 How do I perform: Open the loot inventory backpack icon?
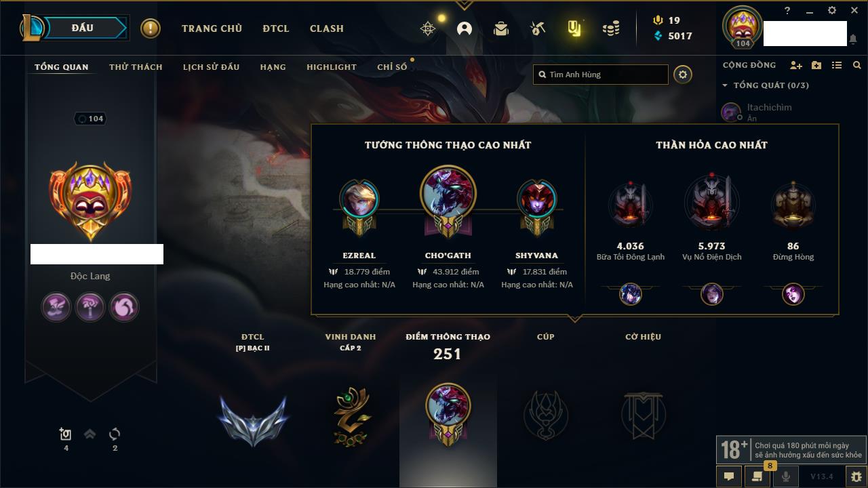pos(501,28)
